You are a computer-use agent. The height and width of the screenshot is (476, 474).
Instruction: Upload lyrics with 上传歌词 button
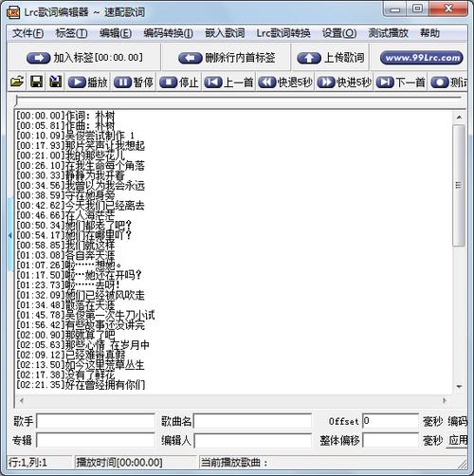pyautogui.click(x=331, y=58)
